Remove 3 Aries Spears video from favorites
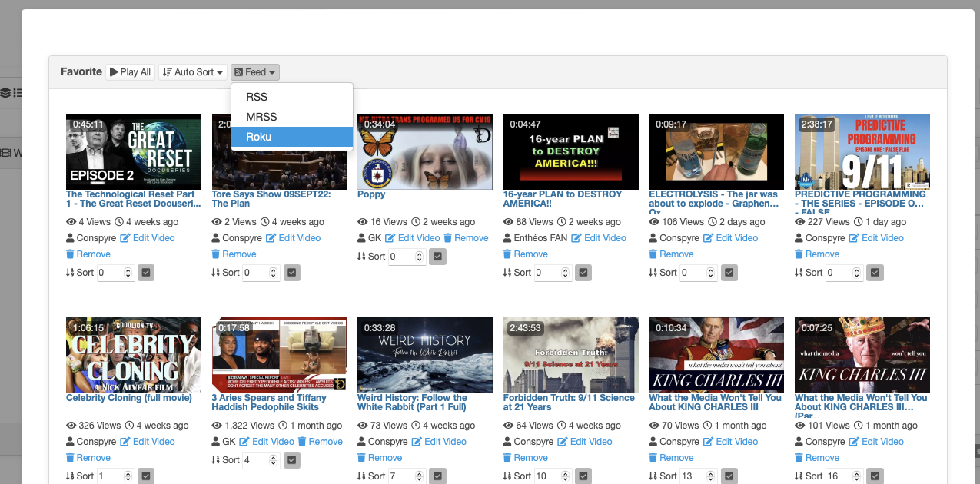This screenshot has width=980, height=484. 321,442
